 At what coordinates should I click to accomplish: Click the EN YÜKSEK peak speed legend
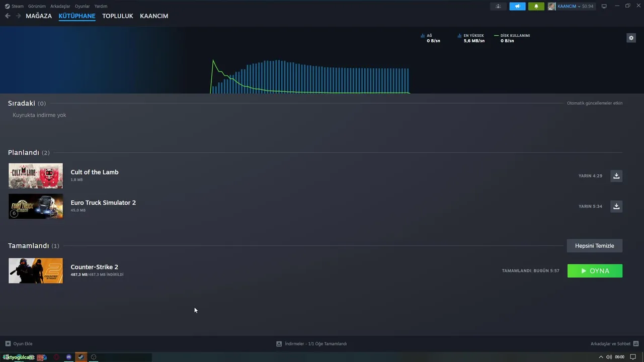[x=471, y=38]
